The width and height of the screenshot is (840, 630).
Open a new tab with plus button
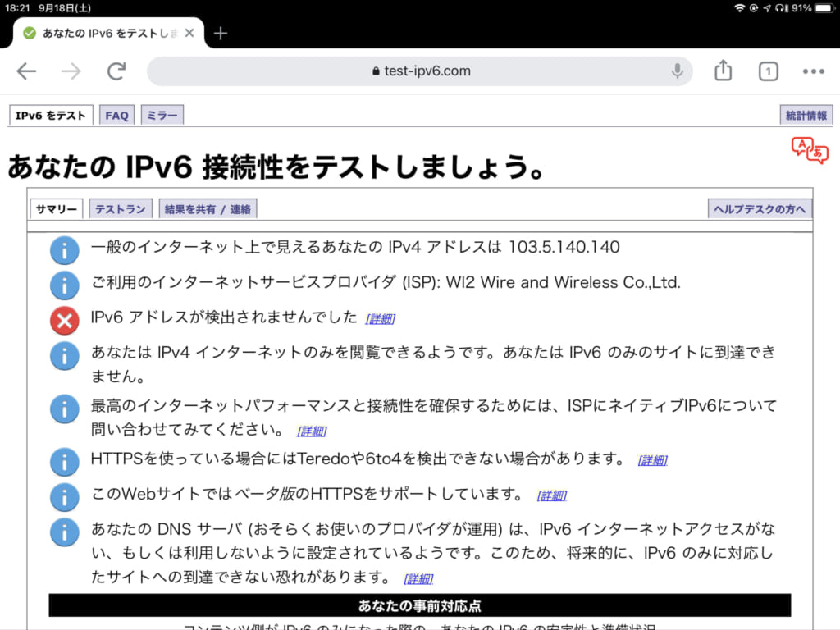click(x=220, y=33)
